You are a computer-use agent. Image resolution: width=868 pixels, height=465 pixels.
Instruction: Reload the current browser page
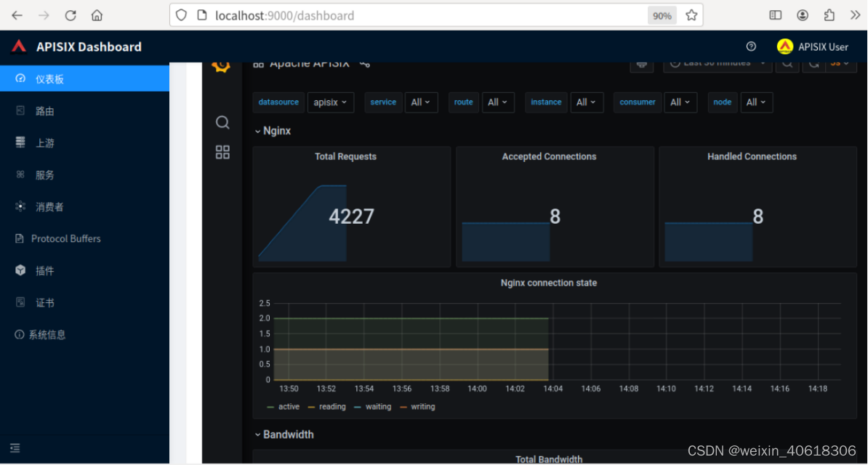(x=71, y=15)
